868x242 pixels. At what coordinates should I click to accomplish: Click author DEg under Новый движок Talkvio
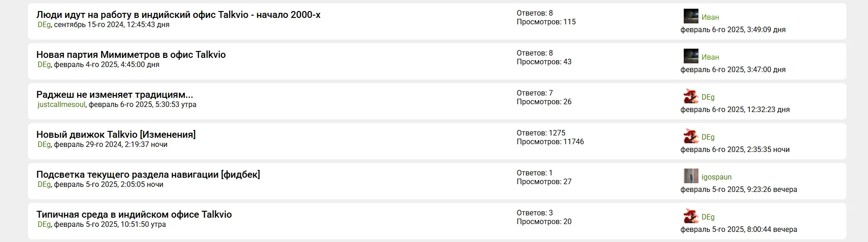(x=44, y=145)
